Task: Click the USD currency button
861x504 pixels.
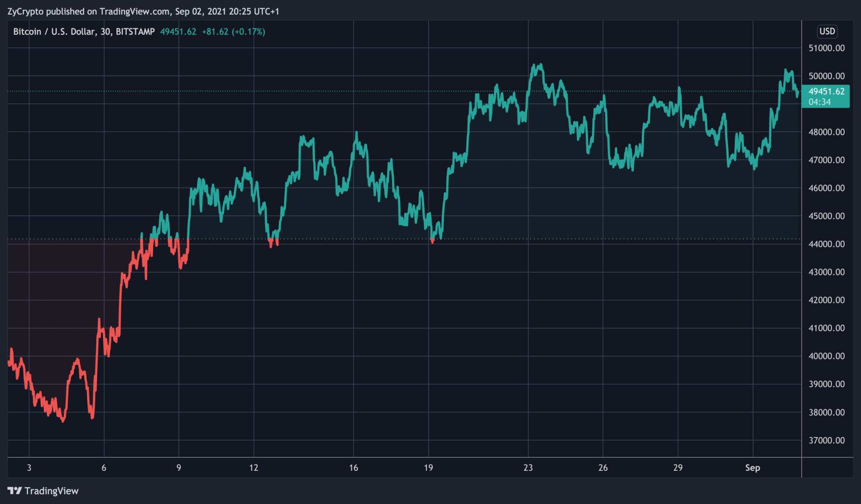Action: click(x=827, y=31)
